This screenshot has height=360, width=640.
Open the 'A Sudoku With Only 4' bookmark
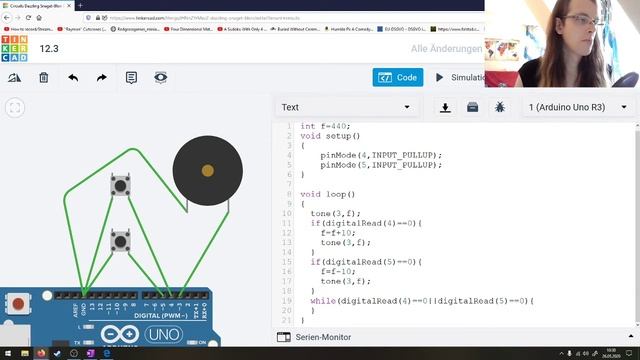click(x=242, y=29)
